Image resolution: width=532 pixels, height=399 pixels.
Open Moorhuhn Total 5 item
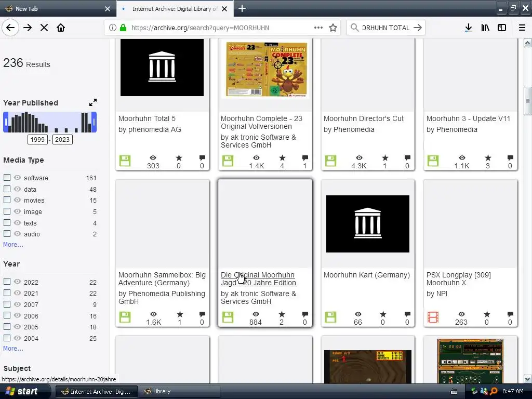(147, 118)
